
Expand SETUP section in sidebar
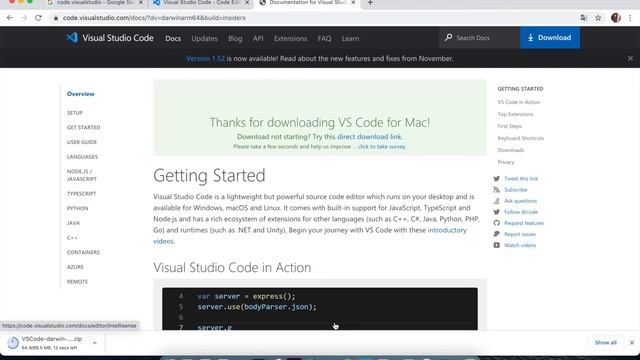(x=75, y=113)
